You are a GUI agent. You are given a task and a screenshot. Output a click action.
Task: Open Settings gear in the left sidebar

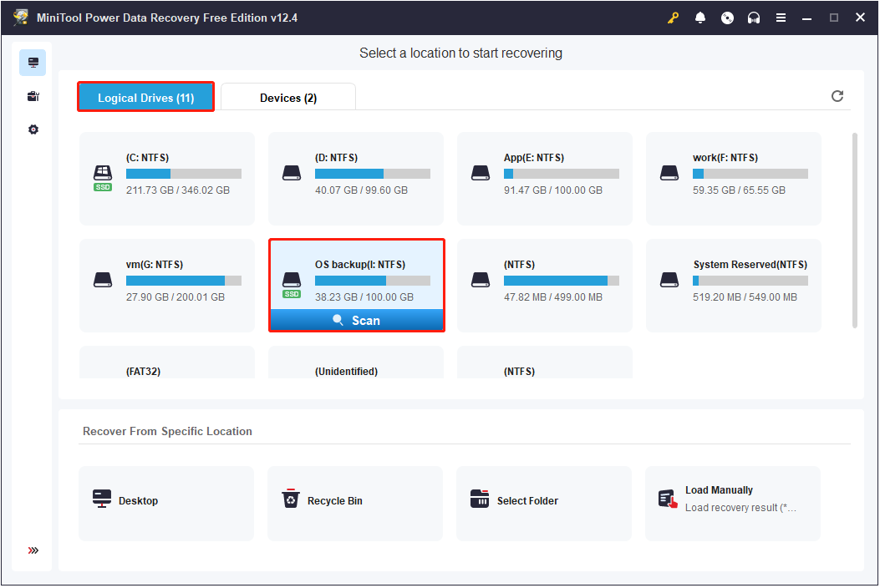(x=33, y=129)
